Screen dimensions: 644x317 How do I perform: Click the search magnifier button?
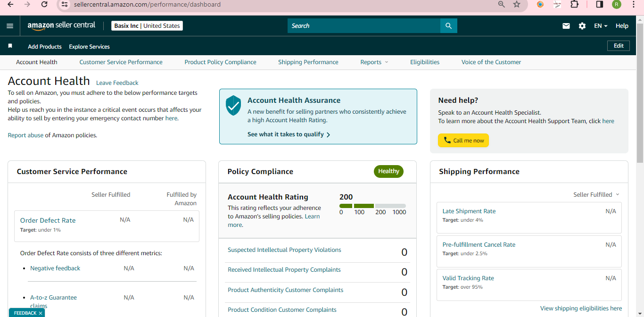448,26
